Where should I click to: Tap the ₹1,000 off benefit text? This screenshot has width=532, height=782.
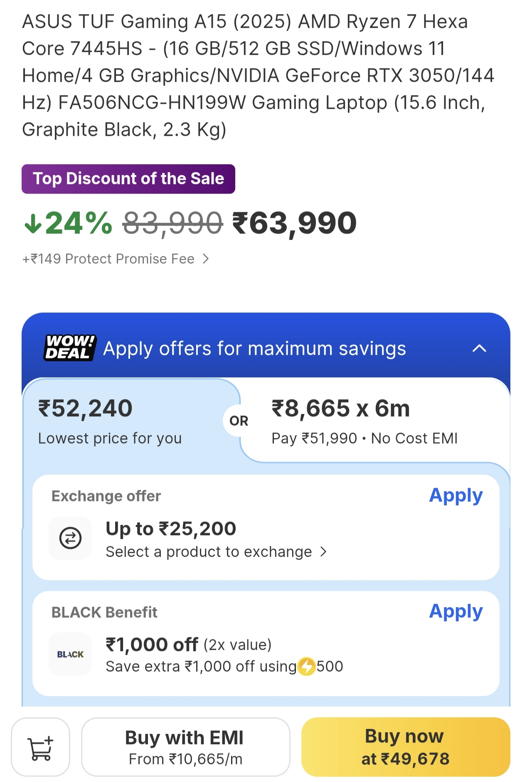152,645
